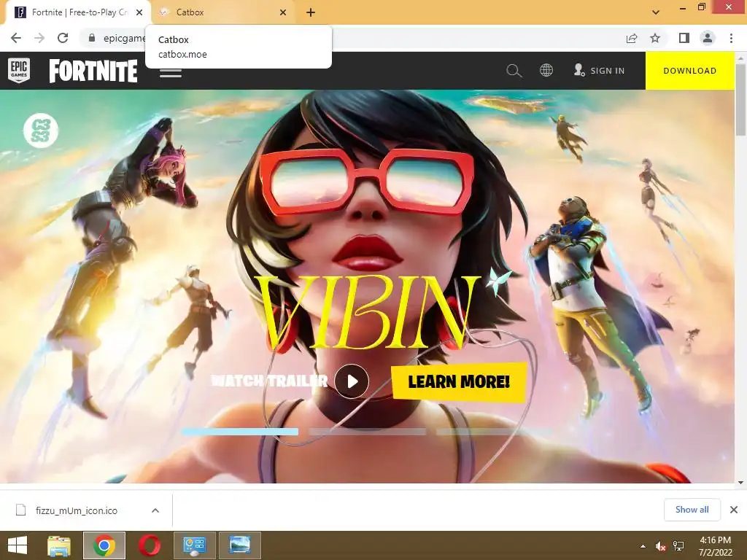Click WATCH TRAILER text

(x=269, y=381)
